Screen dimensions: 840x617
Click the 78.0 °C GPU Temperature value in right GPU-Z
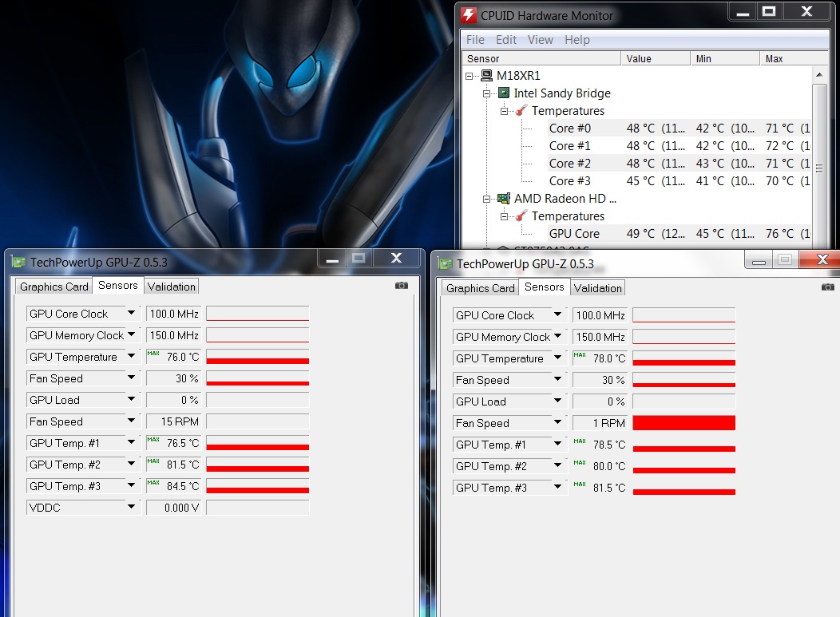pos(600,358)
